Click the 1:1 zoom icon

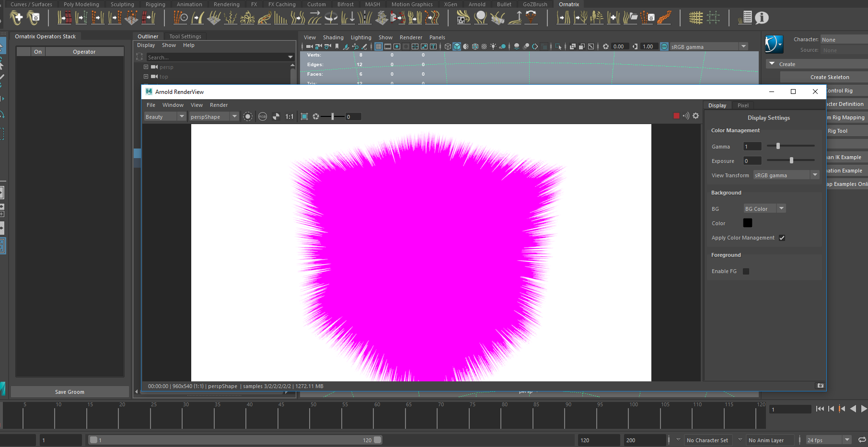point(289,116)
